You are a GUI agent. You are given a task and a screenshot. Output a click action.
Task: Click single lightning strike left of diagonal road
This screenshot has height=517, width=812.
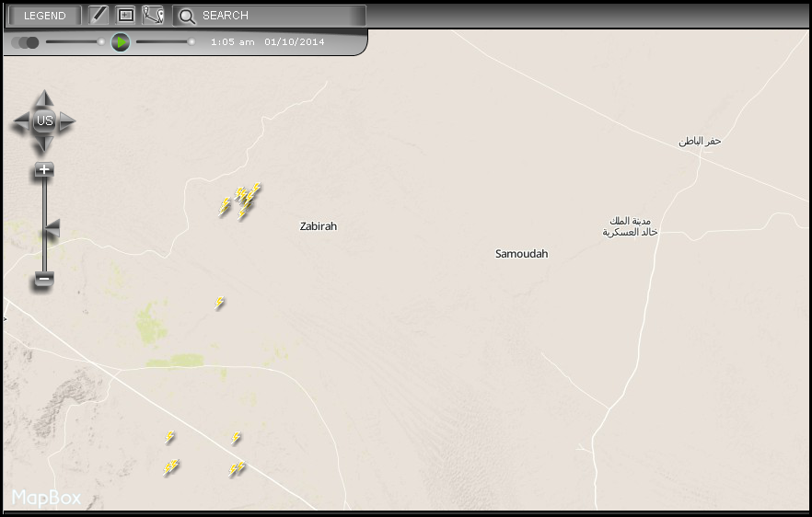click(x=169, y=437)
